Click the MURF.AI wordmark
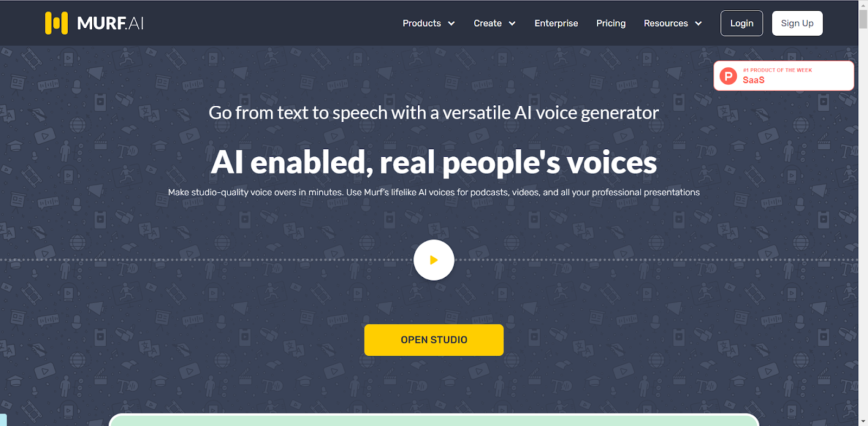Viewport: 868px width, 426px height. point(110,23)
